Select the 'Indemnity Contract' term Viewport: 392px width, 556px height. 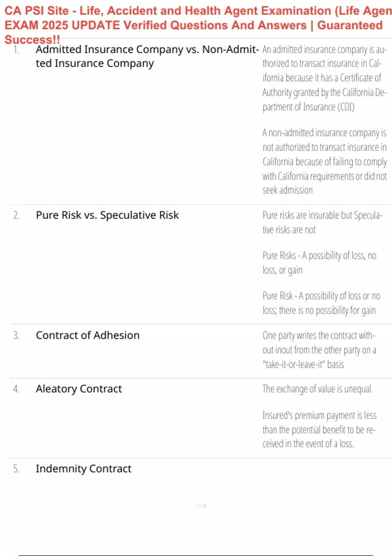pos(83,469)
